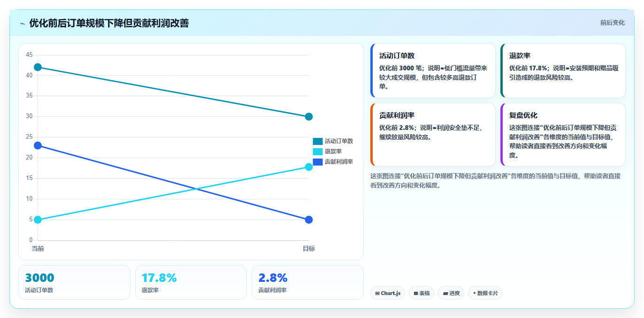The height and width of the screenshot is (318, 644).
Task: Select the Chart.js tag chip
Action: (x=387, y=293)
